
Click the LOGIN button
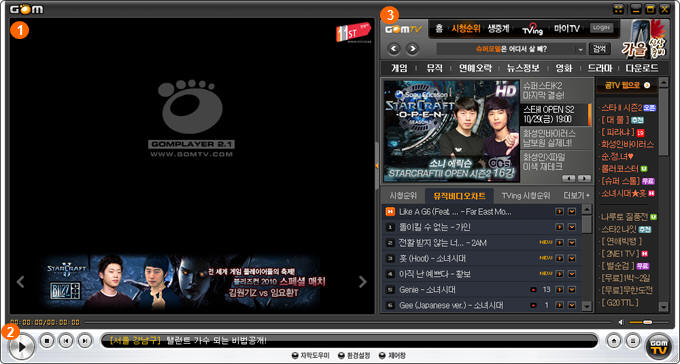[602, 28]
